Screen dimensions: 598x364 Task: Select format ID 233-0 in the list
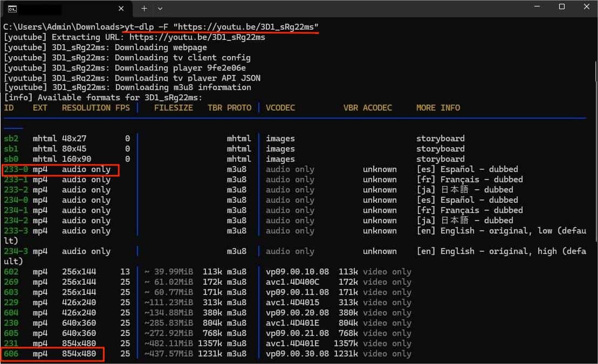(16, 169)
